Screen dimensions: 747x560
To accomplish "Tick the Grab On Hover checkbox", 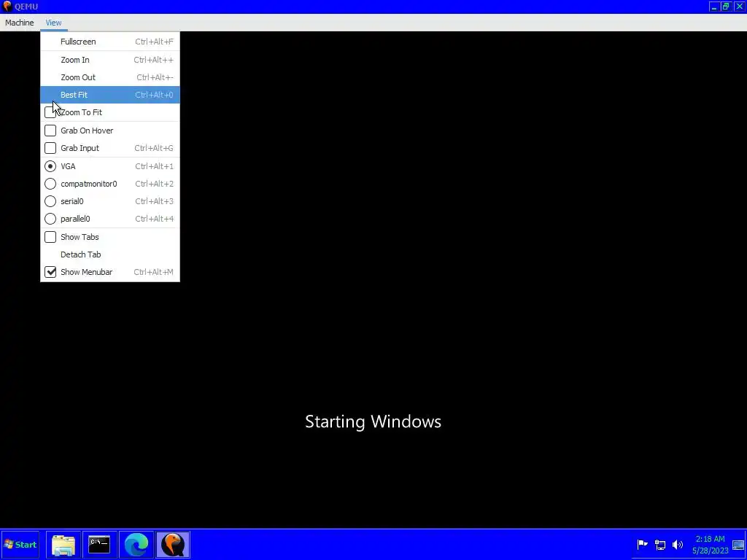I will [50, 131].
